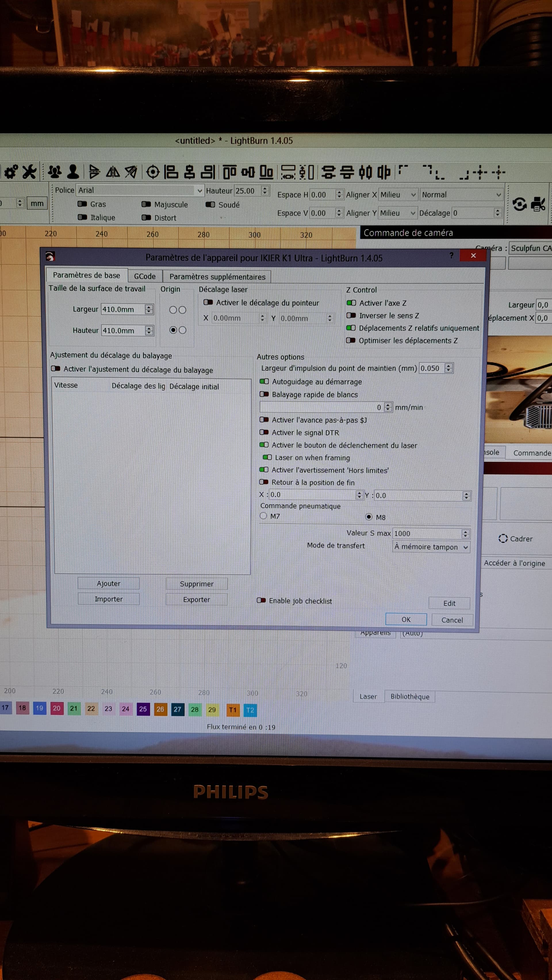Toggle Balayage rapide de blancs
This screenshot has width=552, height=980.
click(x=264, y=394)
